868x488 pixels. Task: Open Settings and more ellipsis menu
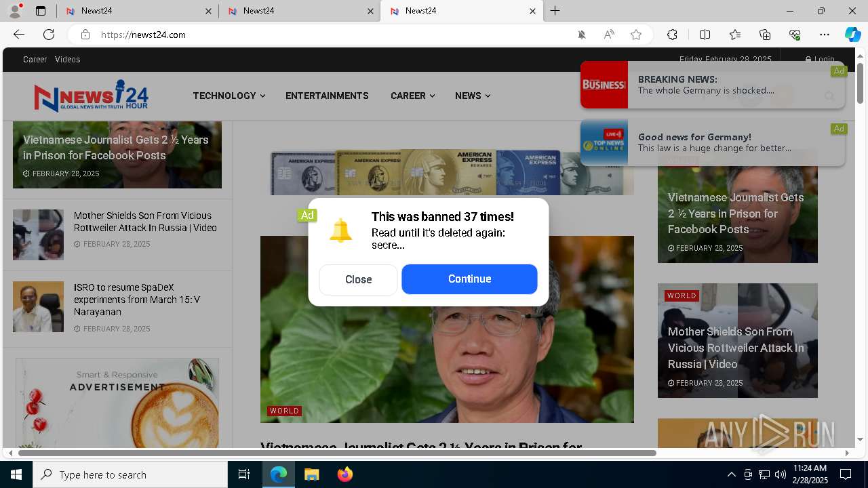(x=825, y=35)
